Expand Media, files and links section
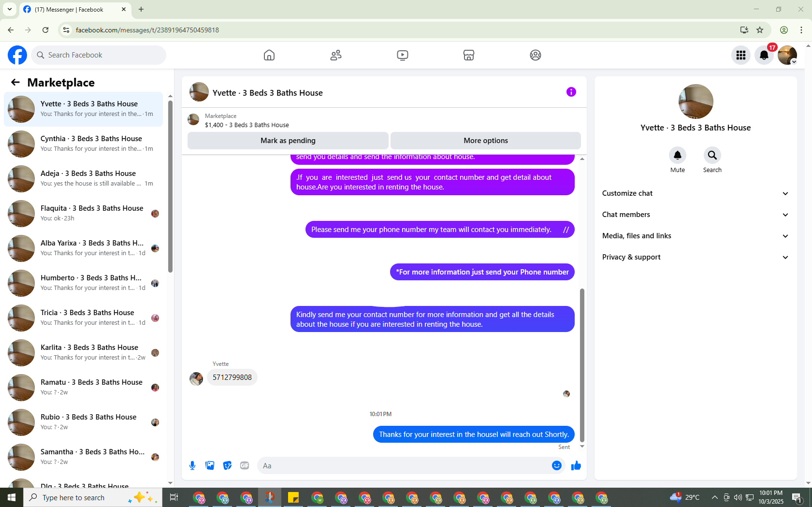The image size is (812, 507). click(x=696, y=236)
